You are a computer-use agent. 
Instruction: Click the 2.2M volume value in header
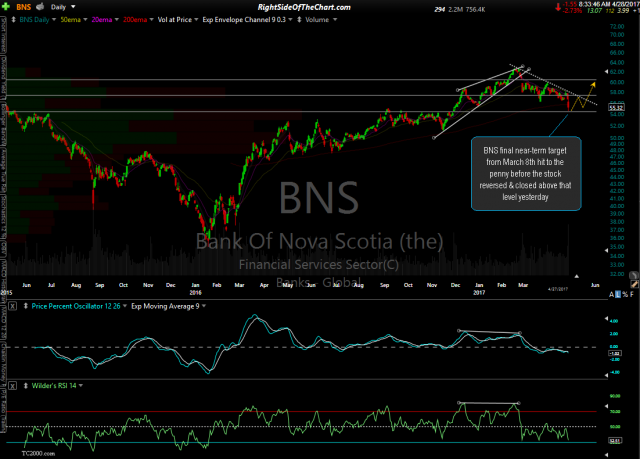[455, 9]
